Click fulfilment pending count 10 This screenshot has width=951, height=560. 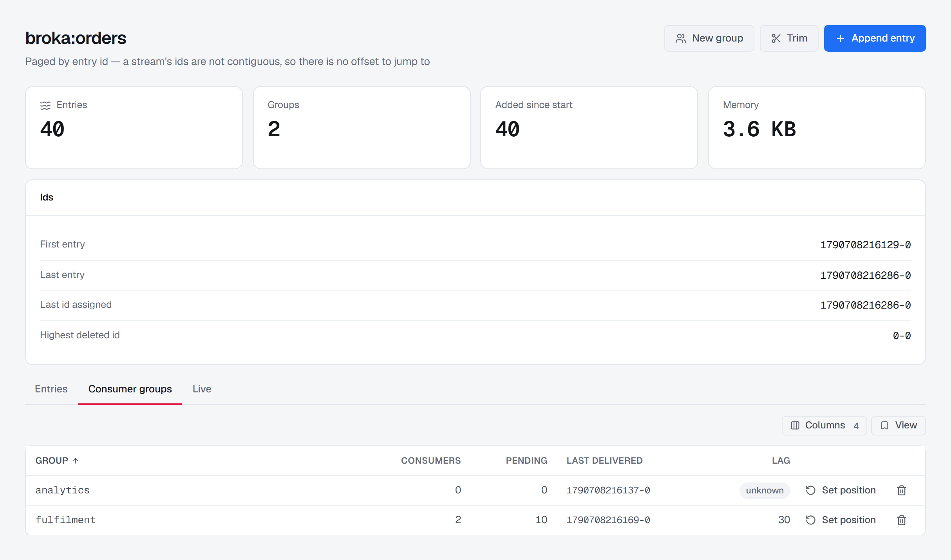point(541,520)
